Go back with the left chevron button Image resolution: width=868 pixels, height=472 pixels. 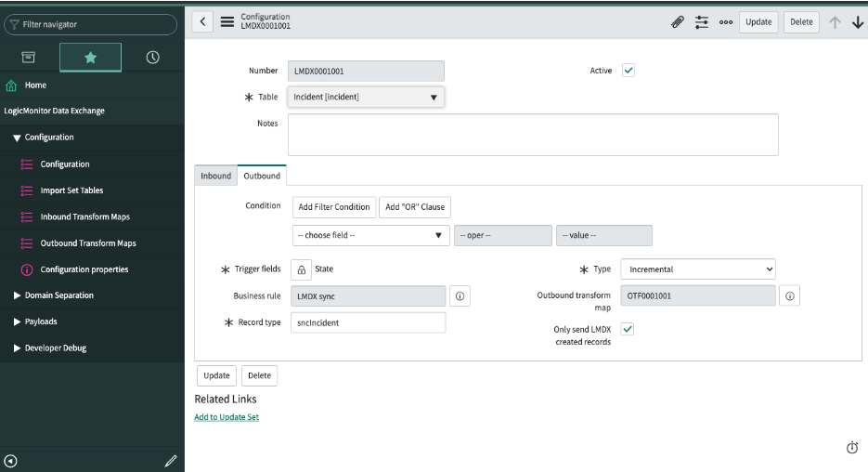click(x=202, y=21)
